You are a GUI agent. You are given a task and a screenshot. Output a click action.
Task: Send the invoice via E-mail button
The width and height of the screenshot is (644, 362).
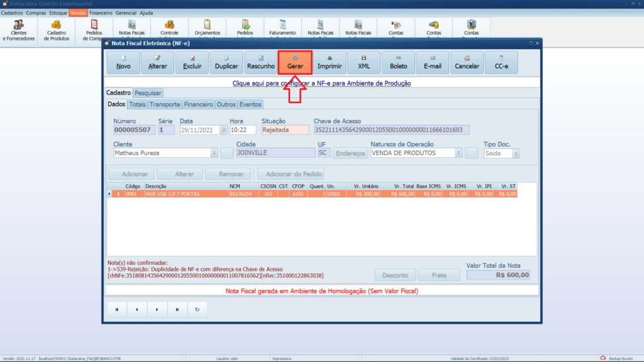tap(433, 63)
